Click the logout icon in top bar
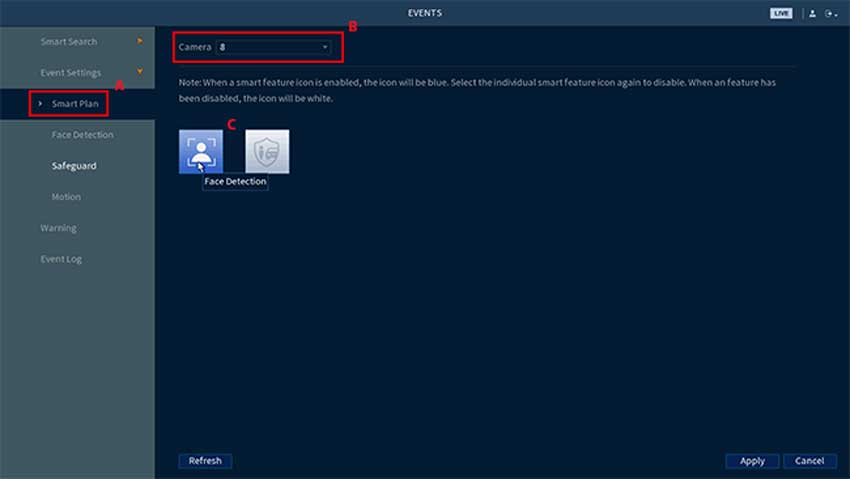The image size is (850, 479). (x=830, y=13)
